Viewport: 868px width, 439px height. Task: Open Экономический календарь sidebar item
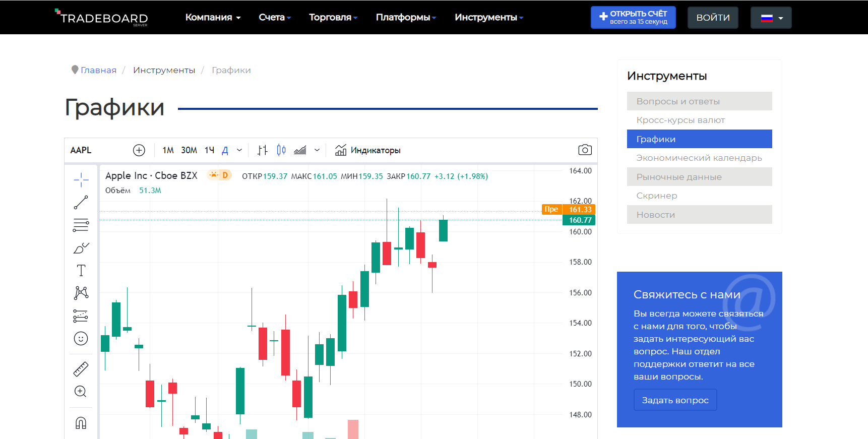pos(700,158)
